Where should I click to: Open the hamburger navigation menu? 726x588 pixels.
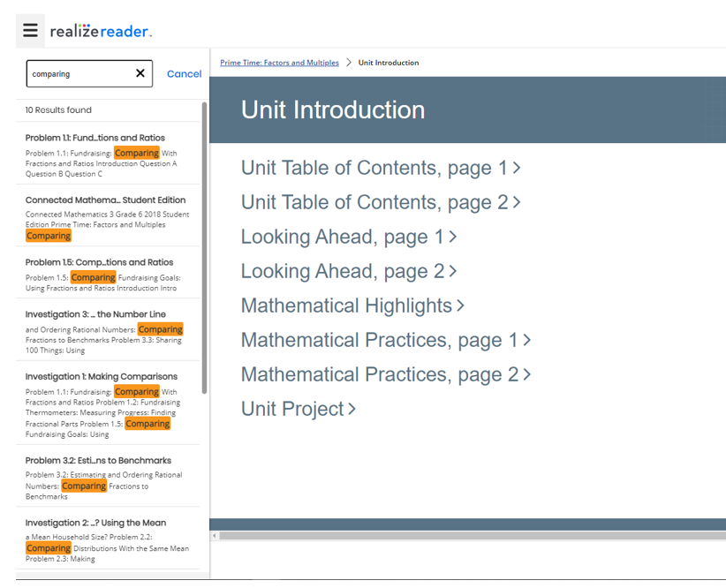30,31
